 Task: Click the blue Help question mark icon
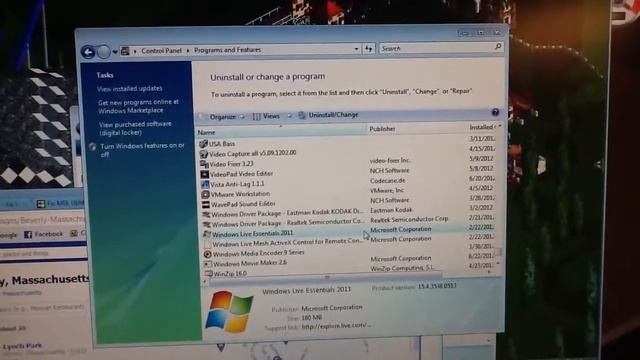pos(495,113)
